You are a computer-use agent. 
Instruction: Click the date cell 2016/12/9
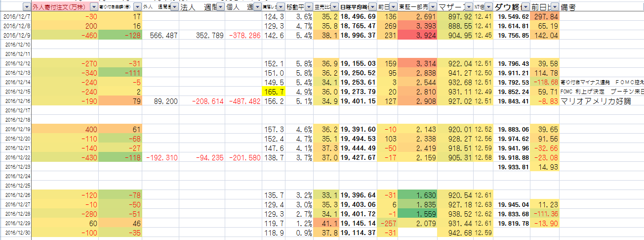tap(16, 35)
